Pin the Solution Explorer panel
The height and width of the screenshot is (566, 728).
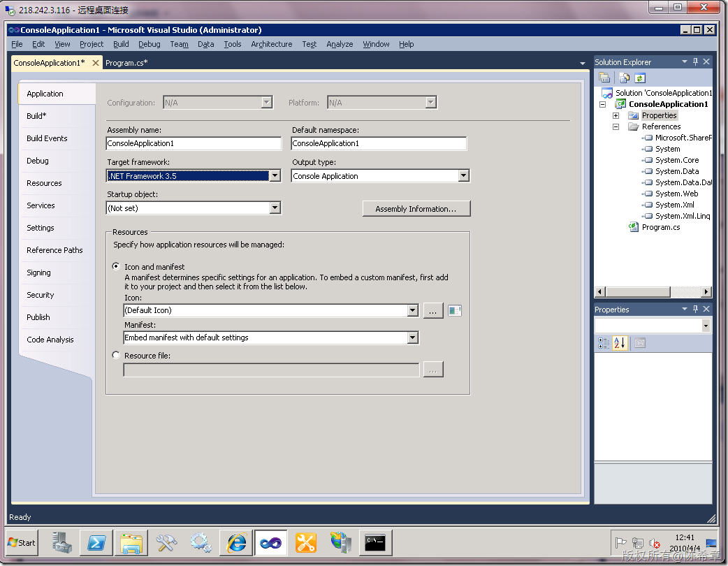[695, 61]
